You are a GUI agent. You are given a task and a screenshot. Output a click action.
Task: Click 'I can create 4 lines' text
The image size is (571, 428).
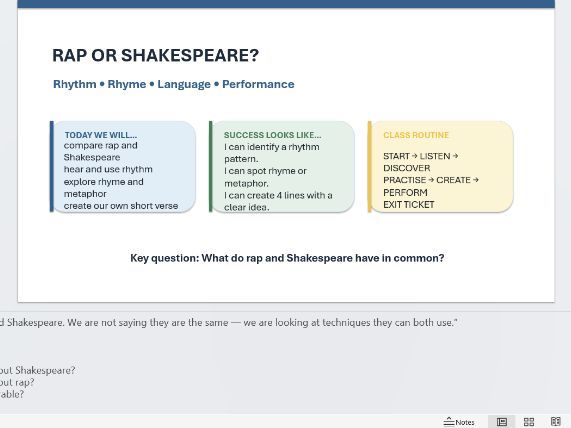pyautogui.click(x=278, y=201)
